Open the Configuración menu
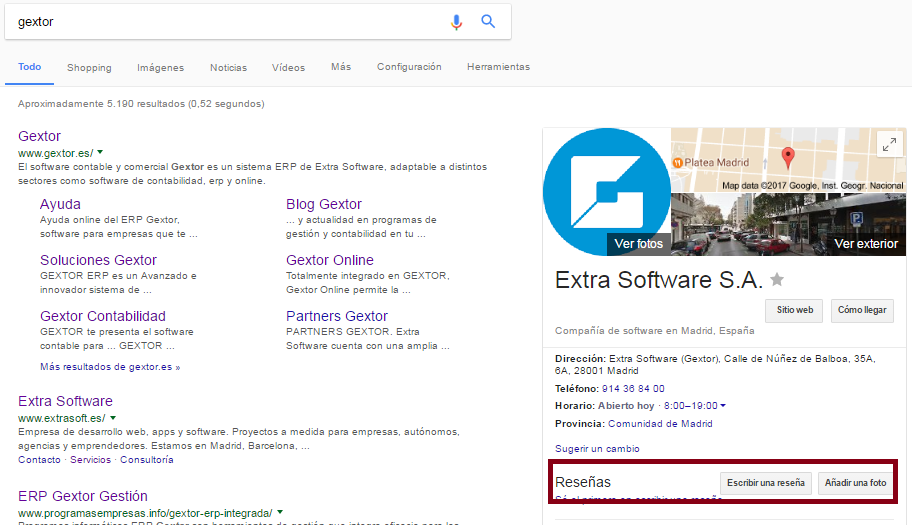Image resolution: width=912 pixels, height=525 pixels. pos(409,67)
